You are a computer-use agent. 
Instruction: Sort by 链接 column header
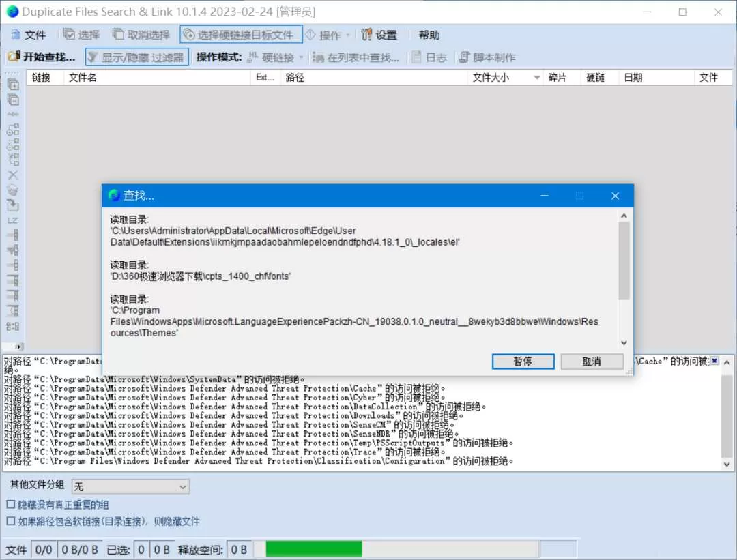pos(44,78)
